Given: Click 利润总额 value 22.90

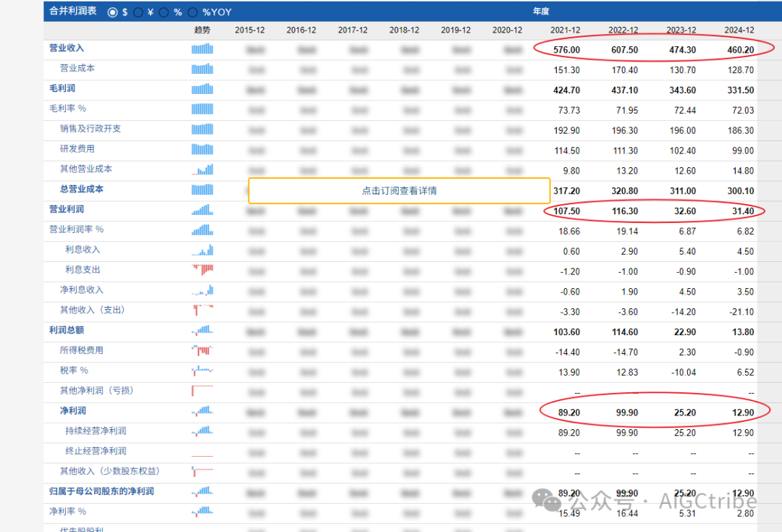Looking at the screenshot, I should click(x=685, y=332).
